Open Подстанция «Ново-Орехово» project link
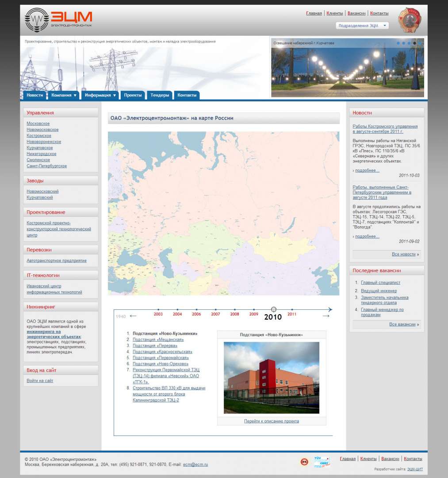 click(161, 364)
